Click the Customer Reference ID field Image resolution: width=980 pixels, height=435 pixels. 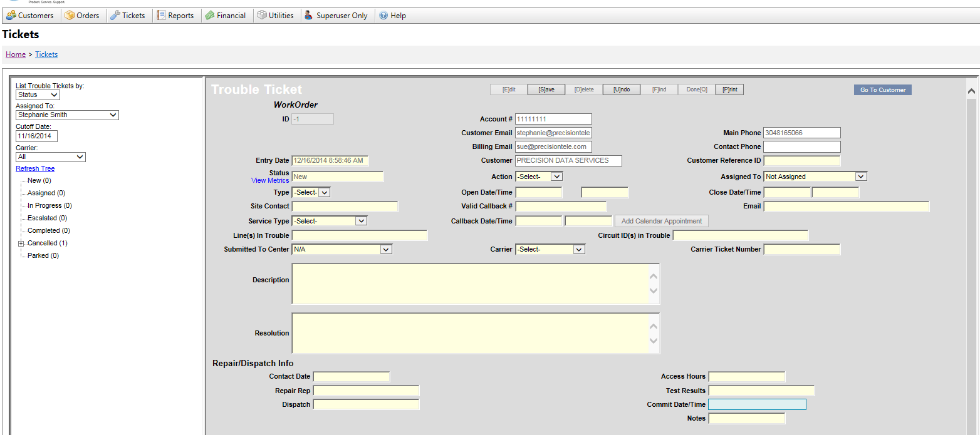tap(802, 161)
